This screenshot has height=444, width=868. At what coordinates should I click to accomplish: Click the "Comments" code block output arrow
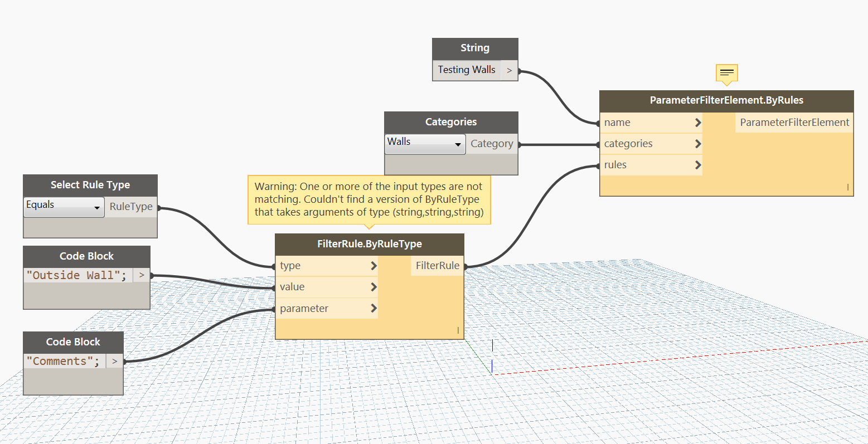point(114,361)
